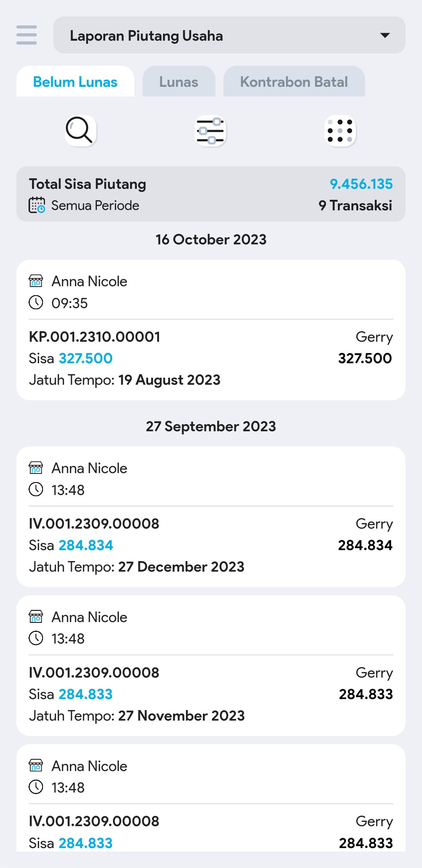Tap the magnifying glass search icon
The height and width of the screenshot is (868, 422).
(80, 130)
